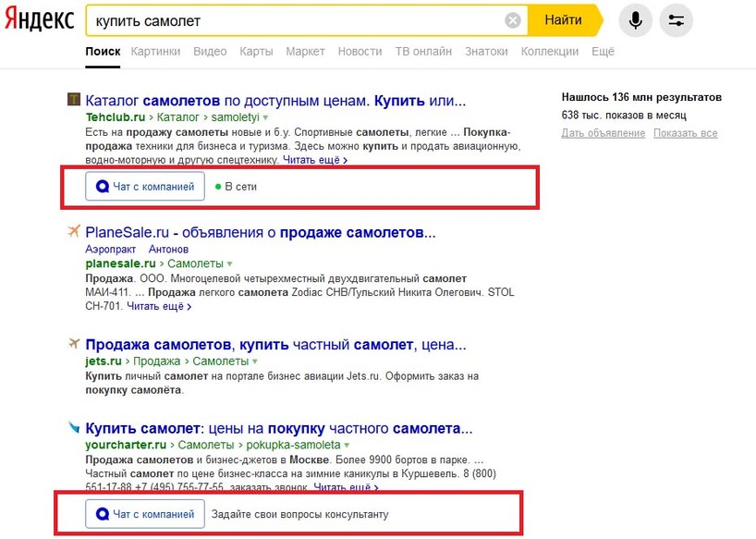Click the jets.ru plane favicon

73,343
